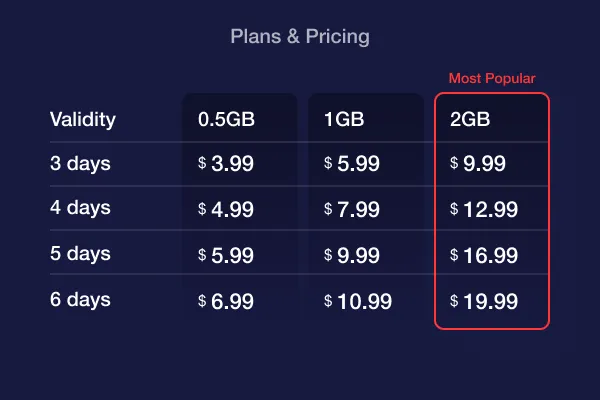Select the 0.5GB plan column header

[226, 120]
